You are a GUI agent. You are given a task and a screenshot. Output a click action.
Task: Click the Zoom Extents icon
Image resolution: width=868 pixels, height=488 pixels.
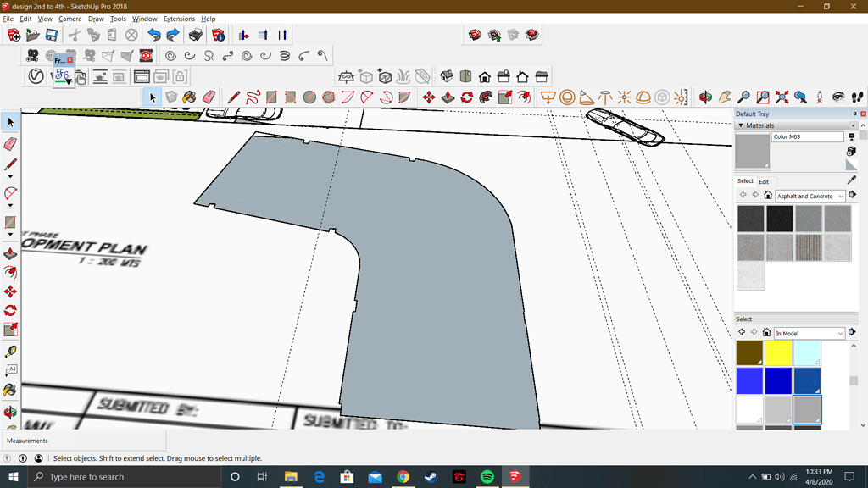click(x=782, y=97)
